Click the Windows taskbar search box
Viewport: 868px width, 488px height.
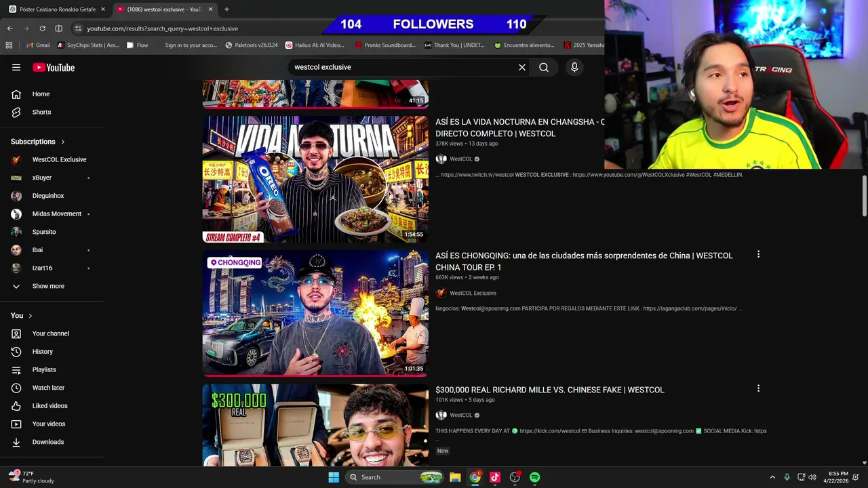coord(395,477)
